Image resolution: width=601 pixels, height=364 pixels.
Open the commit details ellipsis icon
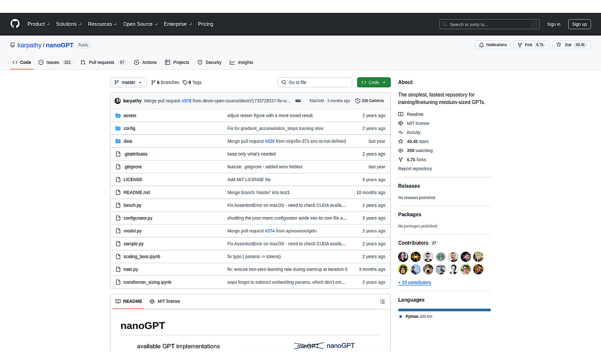pos(298,101)
